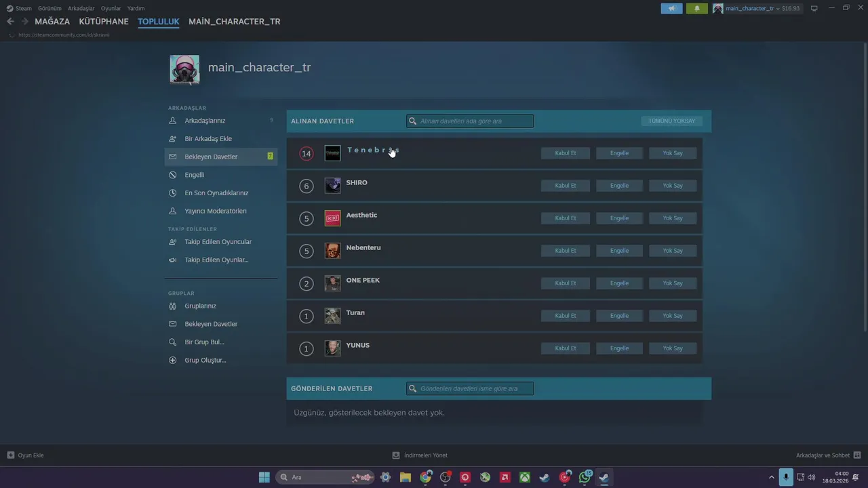Accept YUNUS invite with Kabul Et
Screen dimensions: 868x488
[566, 348]
